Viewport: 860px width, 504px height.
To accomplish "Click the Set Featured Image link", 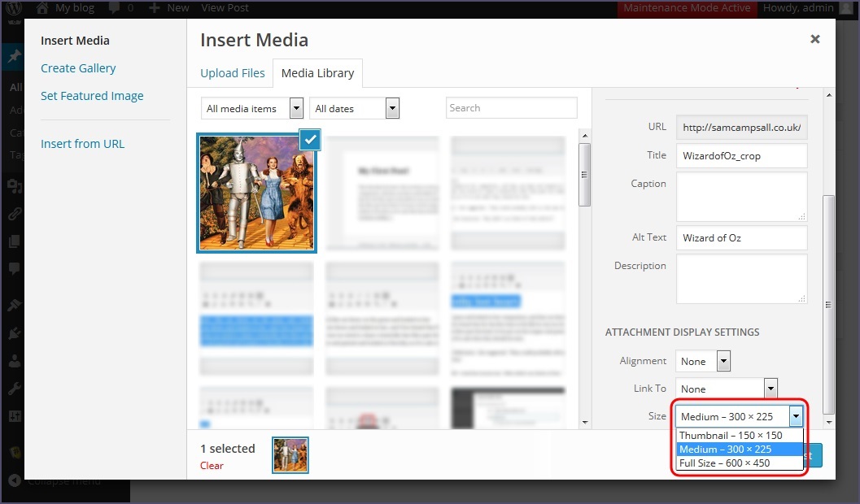I will tap(92, 96).
